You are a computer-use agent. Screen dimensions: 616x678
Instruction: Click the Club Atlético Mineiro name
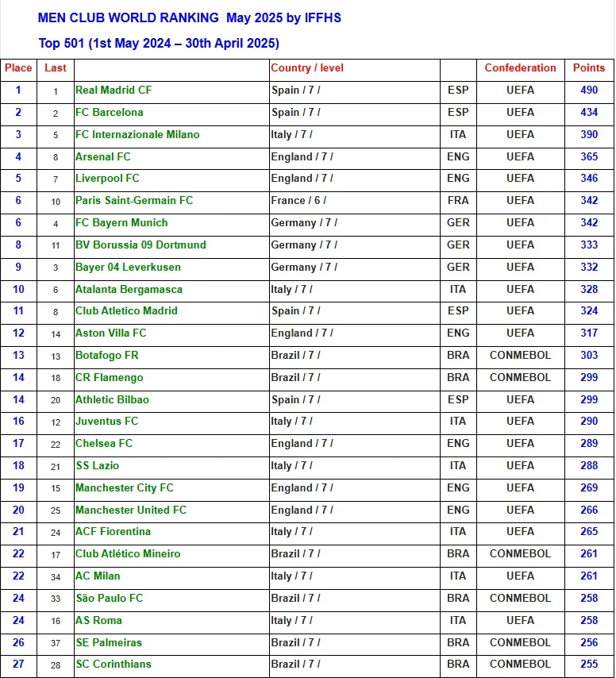point(128,554)
